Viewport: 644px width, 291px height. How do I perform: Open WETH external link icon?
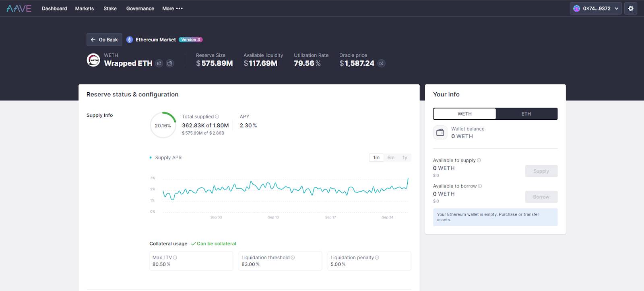[159, 63]
